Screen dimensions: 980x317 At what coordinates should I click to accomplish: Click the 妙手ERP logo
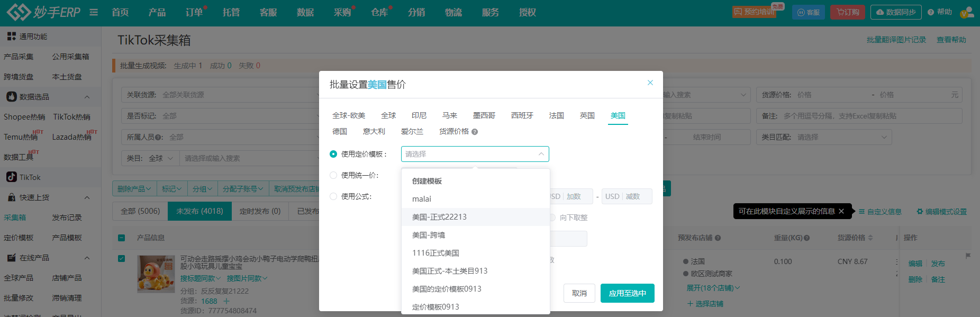click(x=43, y=12)
